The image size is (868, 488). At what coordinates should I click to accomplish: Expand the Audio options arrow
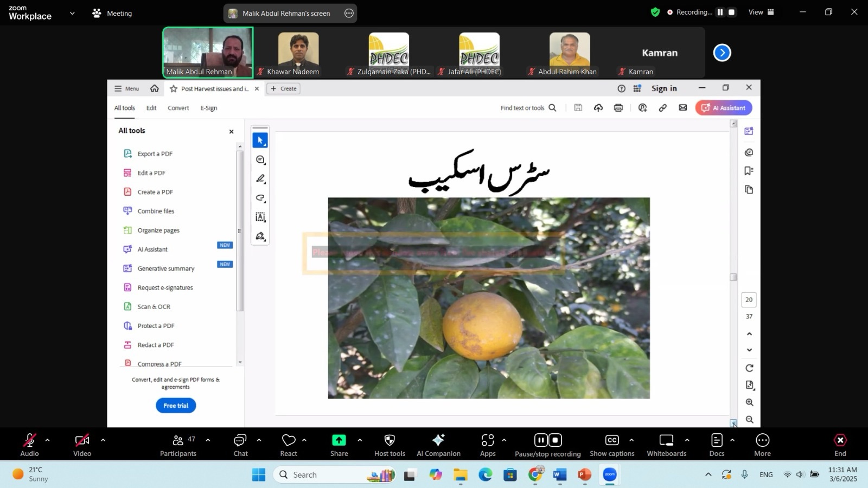[x=47, y=440]
